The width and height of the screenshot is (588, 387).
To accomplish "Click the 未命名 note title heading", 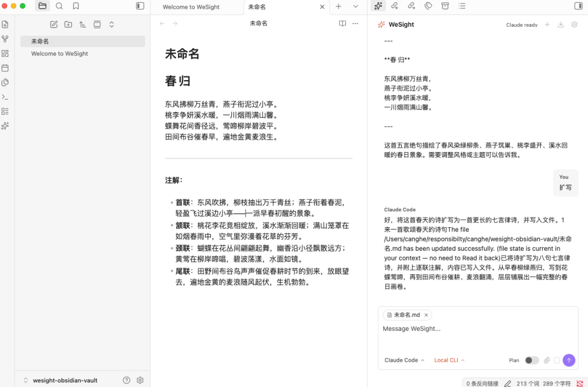I will tap(182, 54).
